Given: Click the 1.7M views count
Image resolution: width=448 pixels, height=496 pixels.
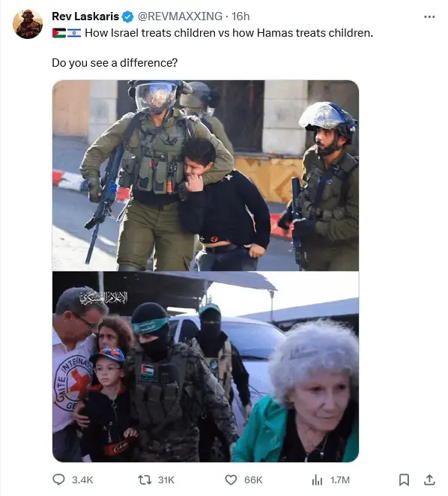Looking at the screenshot, I should 340,480.
